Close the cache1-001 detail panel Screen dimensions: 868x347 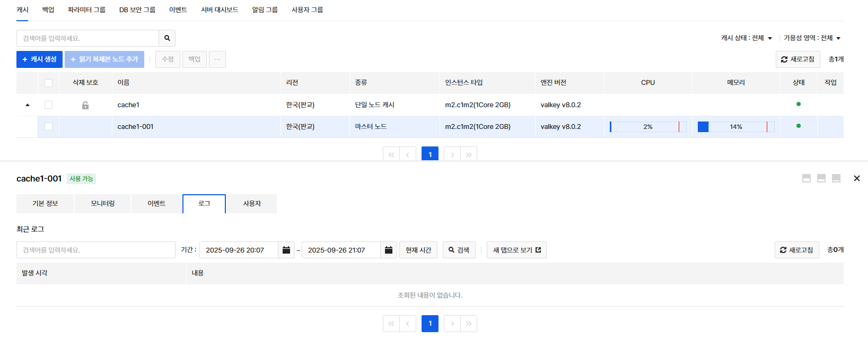coord(856,178)
